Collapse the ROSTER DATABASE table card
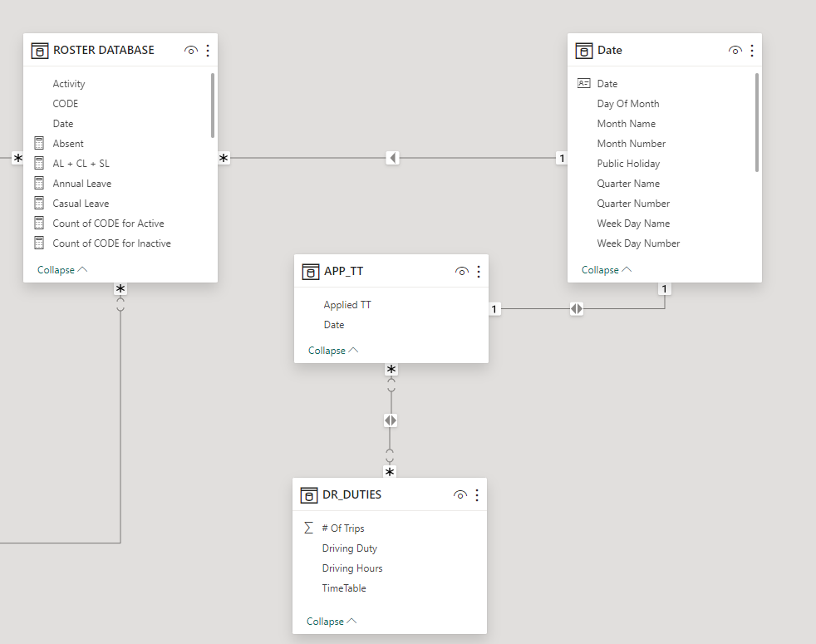This screenshot has height=644, width=816. [x=62, y=270]
